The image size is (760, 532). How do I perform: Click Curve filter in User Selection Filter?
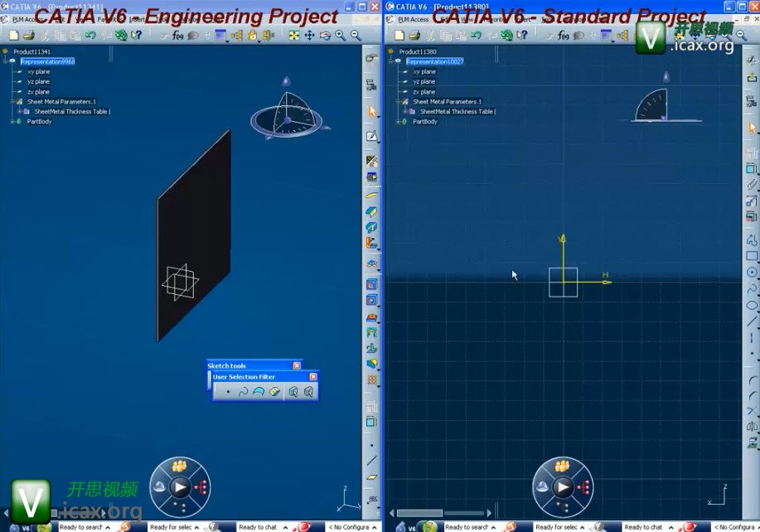(244, 391)
